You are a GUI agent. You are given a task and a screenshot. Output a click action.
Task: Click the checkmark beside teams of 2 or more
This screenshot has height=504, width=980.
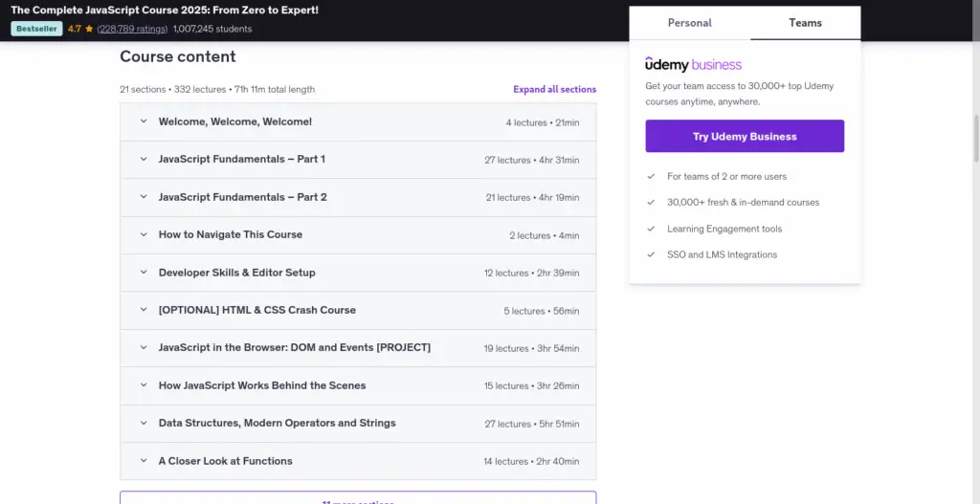(651, 177)
